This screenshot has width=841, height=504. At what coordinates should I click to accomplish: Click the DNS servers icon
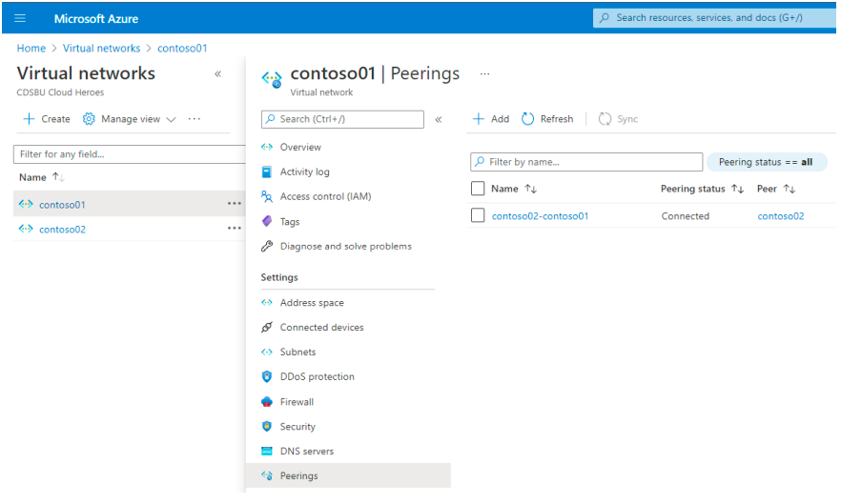pyautogui.click(x=267, y=451)
